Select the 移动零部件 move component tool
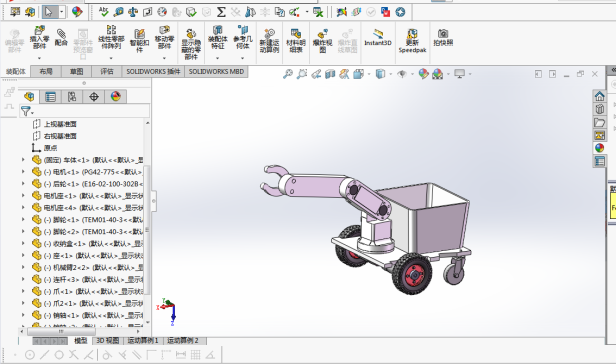This screenshot has width=616, height=364. coord(164,38)
